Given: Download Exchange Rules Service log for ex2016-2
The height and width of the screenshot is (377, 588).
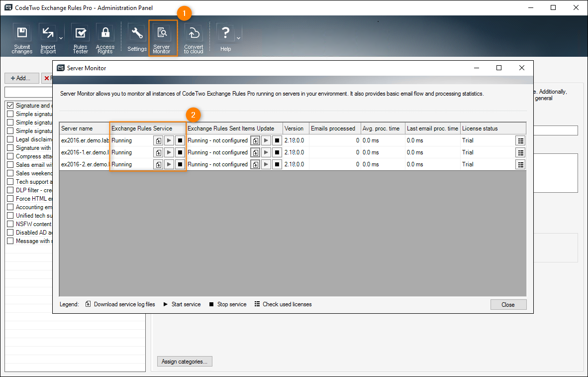Looking at the screenshot, I should (x=159, y=165).
